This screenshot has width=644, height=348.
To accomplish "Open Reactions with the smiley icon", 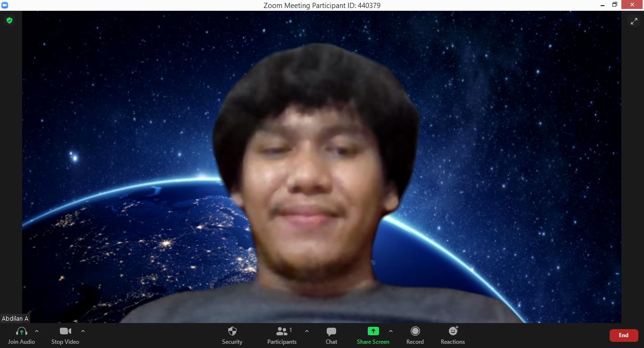I will pos(452,331).
